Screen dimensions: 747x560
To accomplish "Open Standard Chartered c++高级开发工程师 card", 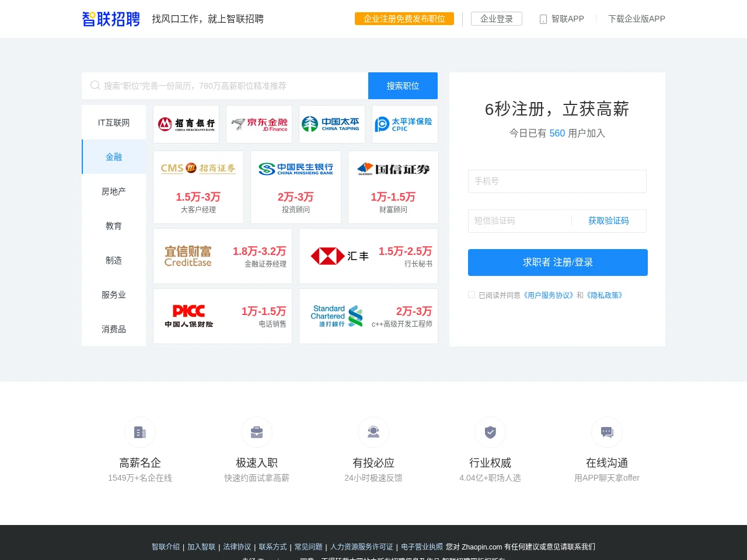I will (x=368, y=316).
